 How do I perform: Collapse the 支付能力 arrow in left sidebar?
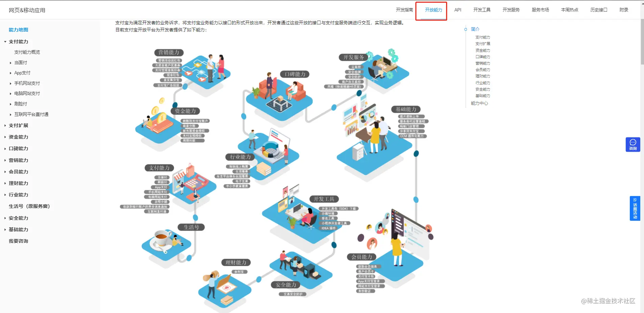5,42
